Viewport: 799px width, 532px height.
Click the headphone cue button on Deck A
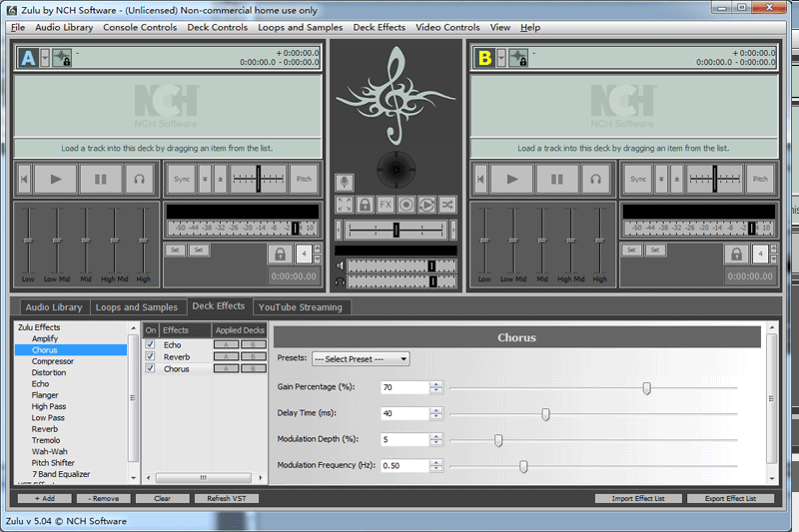(x=139, y=179)
